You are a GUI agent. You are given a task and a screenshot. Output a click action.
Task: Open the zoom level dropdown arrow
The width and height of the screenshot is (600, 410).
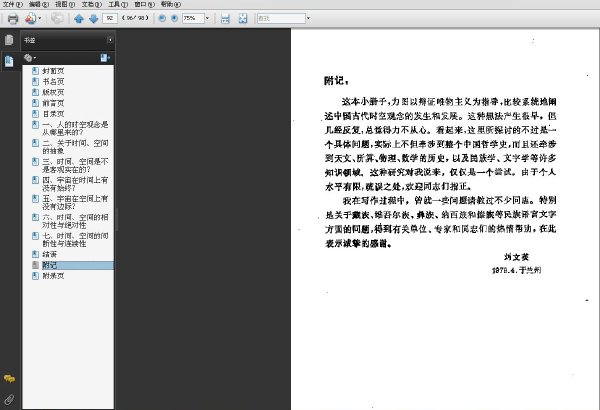207,18
